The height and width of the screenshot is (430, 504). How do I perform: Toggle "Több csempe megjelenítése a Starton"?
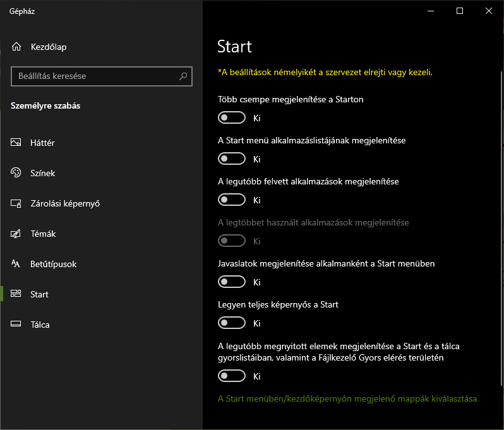[x=231, y=117]
